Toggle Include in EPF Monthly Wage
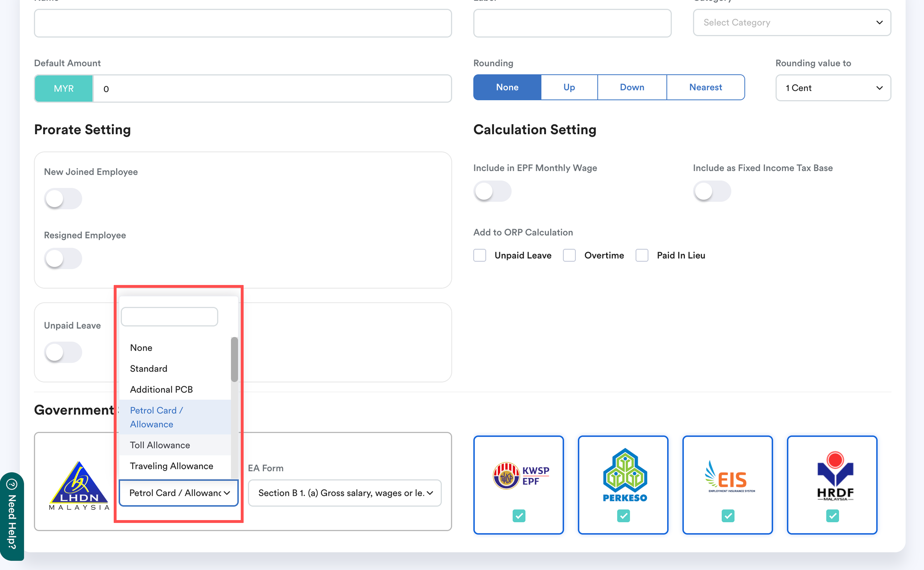The width and height of the screenshot is (924, 570). pyautogui.click(x=492, y=191)
